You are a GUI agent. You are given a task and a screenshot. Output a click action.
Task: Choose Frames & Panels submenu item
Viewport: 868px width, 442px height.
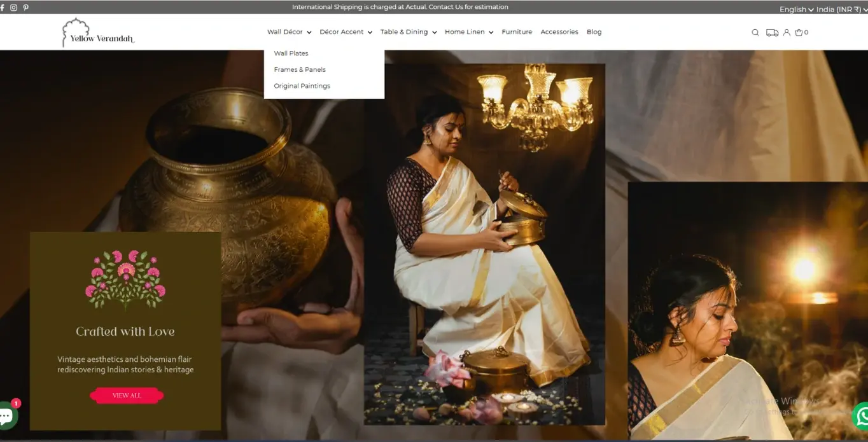click(300, 69)
